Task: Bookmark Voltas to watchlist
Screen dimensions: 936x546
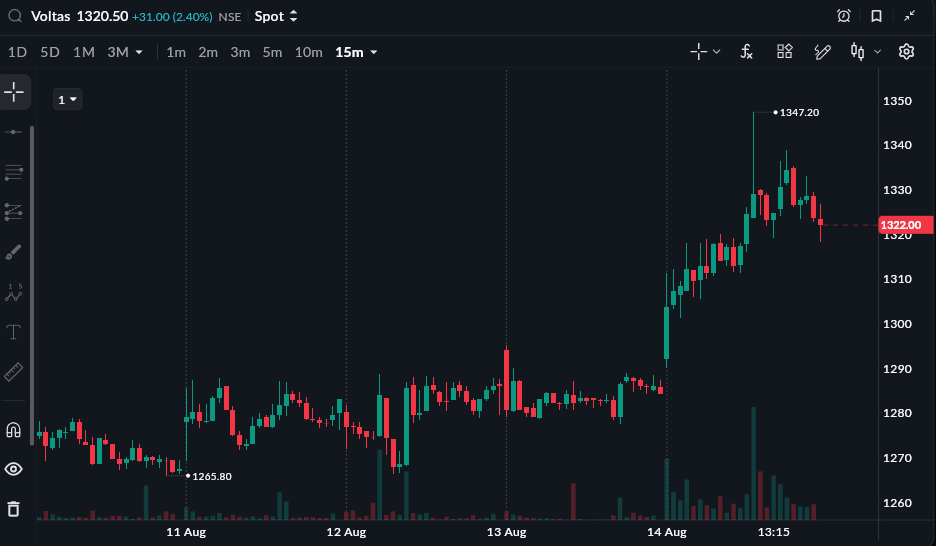Action: 876,16
